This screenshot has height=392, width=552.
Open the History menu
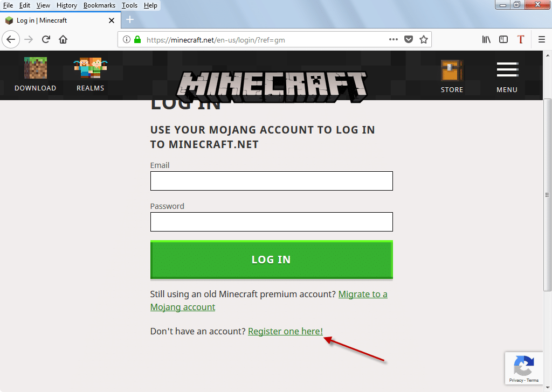[66, 5]
